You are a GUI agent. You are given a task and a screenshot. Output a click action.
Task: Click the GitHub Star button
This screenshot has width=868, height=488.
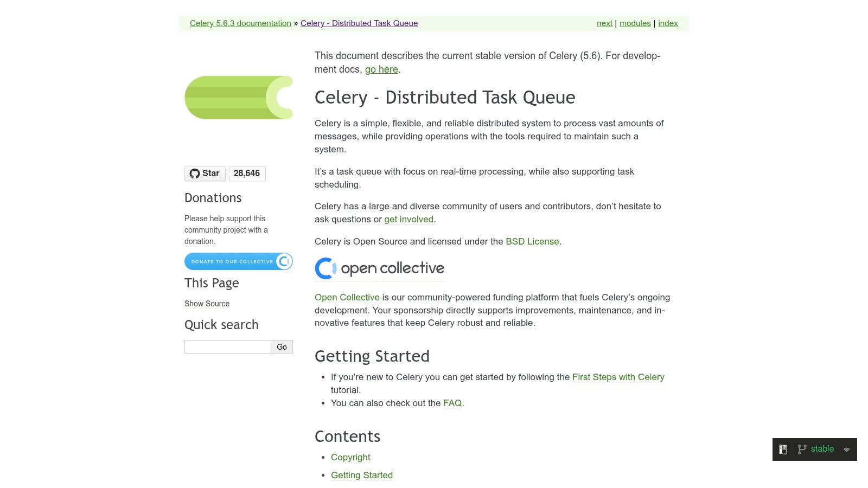tap(205, 174)
